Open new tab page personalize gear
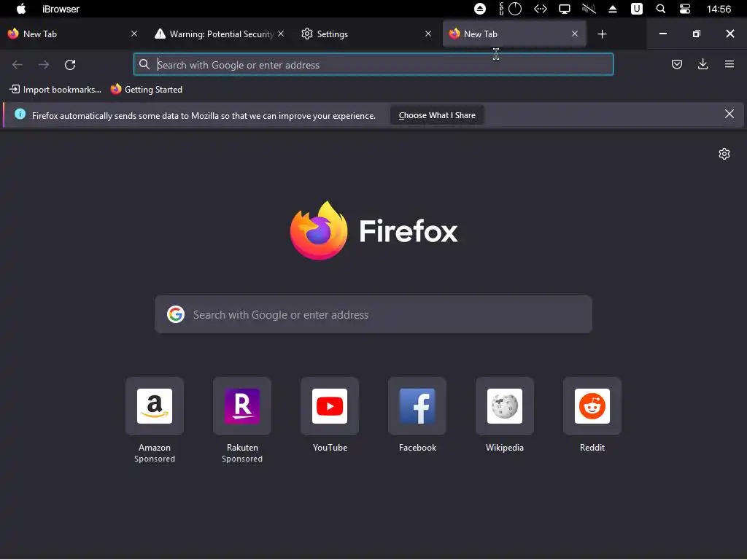The image size is (747, 560). (724, 154)
